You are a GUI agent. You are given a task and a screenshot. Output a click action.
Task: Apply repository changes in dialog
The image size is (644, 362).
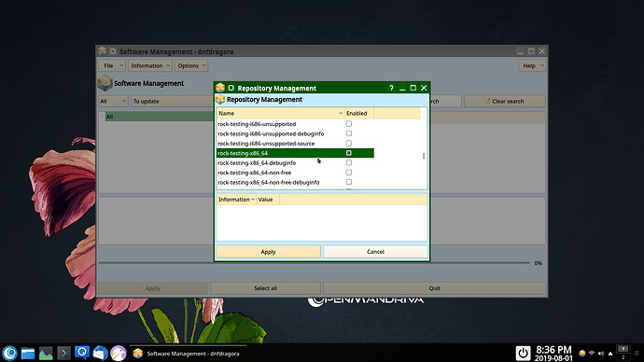pos(268,252)
